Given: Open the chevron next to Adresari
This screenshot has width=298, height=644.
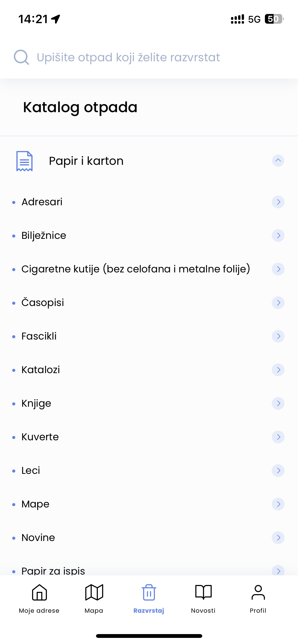Looking at the screenshot, I should (x=278, y=202).
